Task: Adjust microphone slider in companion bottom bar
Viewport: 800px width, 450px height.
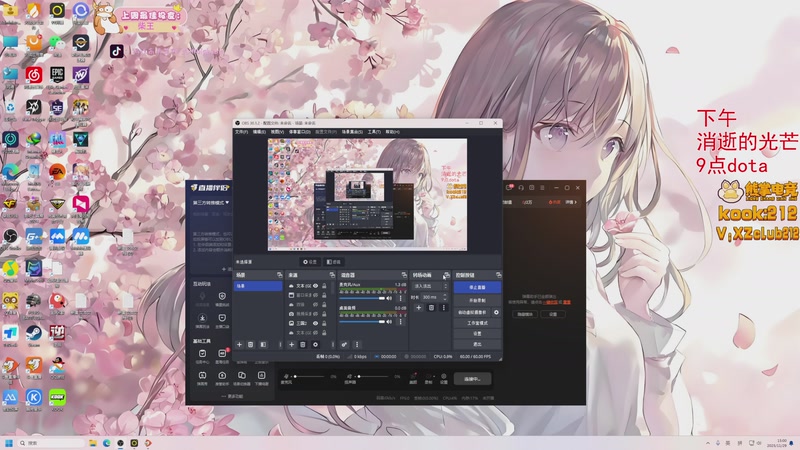Action: [309, 376]
